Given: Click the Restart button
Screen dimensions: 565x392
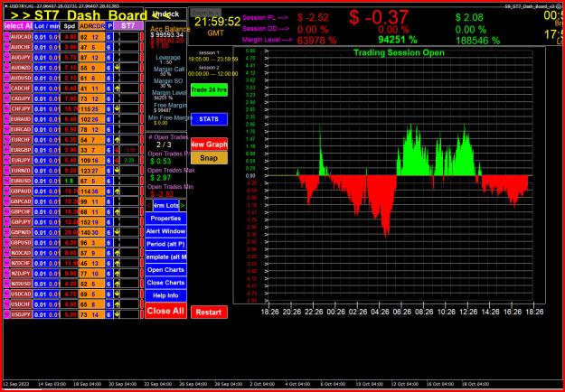Looking at the screenshot, I should (209, 313).
